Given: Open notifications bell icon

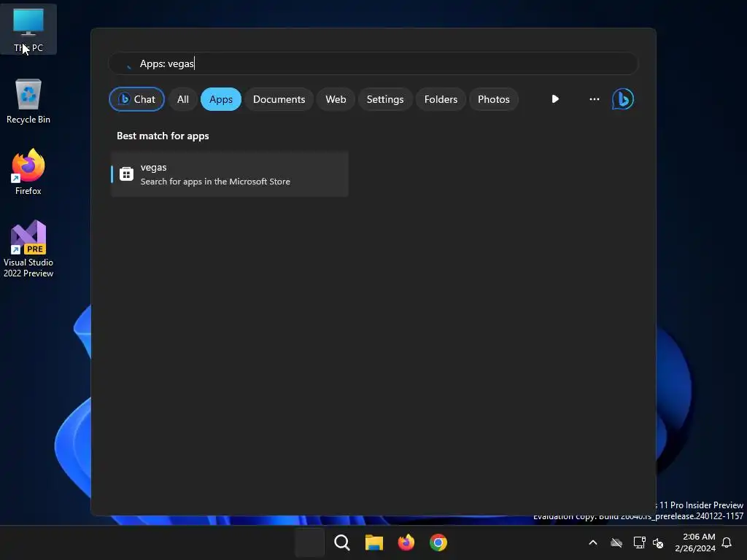Looking at the screenshot, I should 727,542.
